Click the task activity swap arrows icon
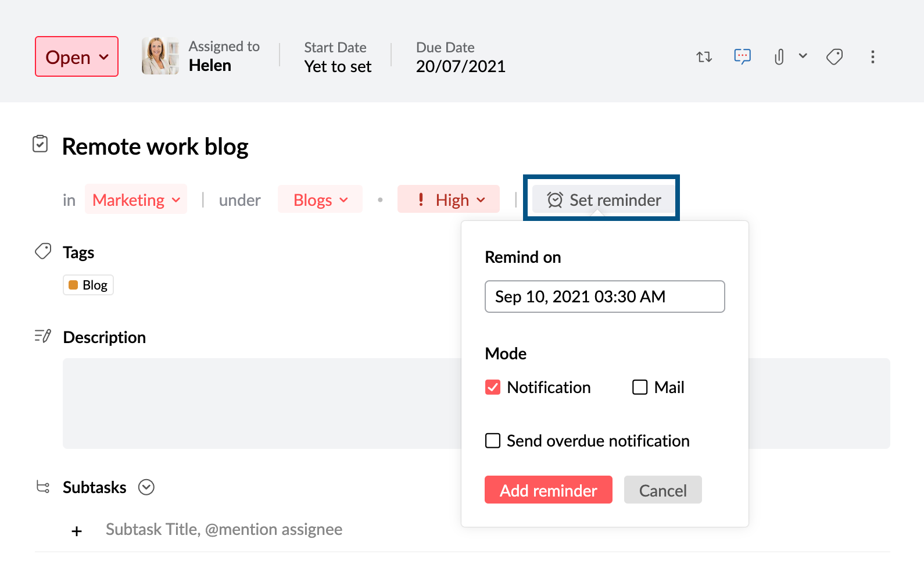Screen dimensions: 924x564 [704, 57]
